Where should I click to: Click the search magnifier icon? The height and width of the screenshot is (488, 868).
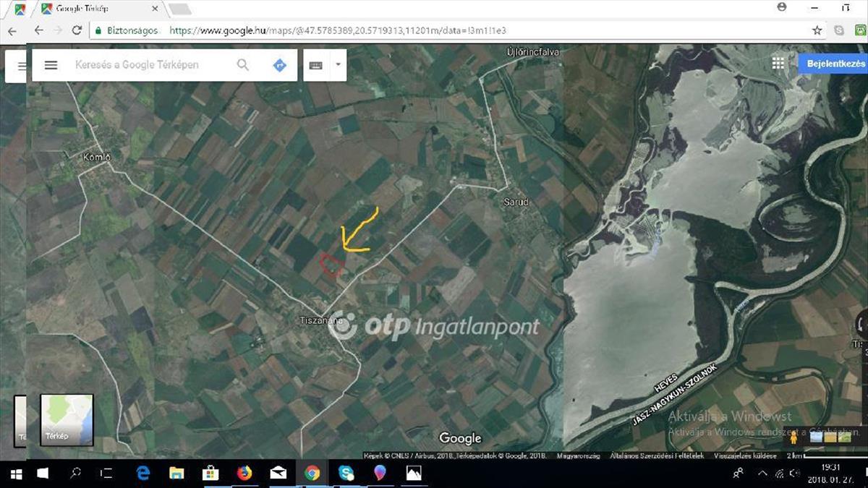click(x=243, y=65)
